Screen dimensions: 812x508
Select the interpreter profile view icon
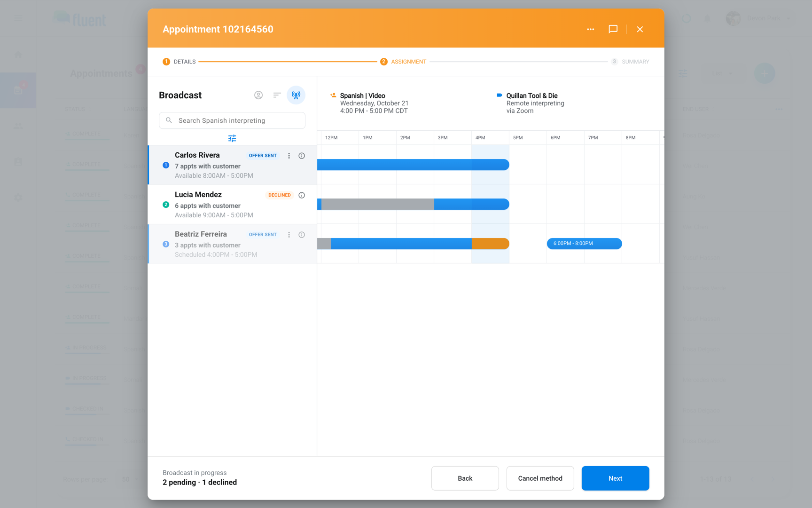(x=258, y=95)
